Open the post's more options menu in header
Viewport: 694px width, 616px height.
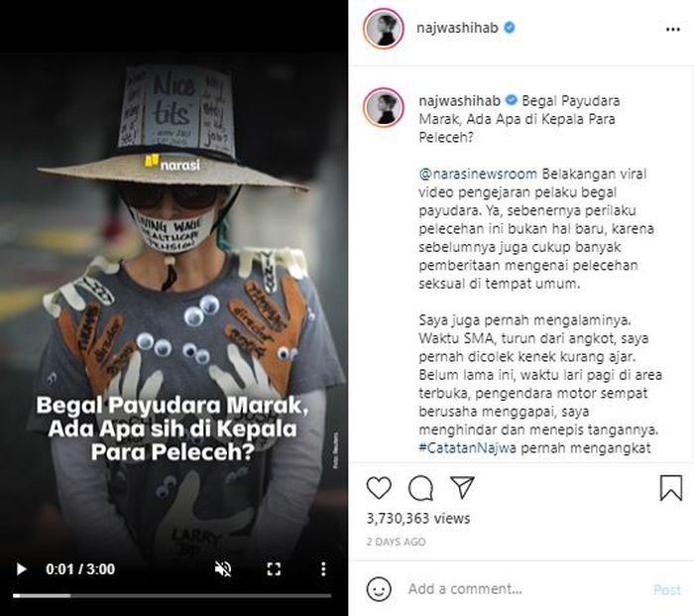(673, 29)
